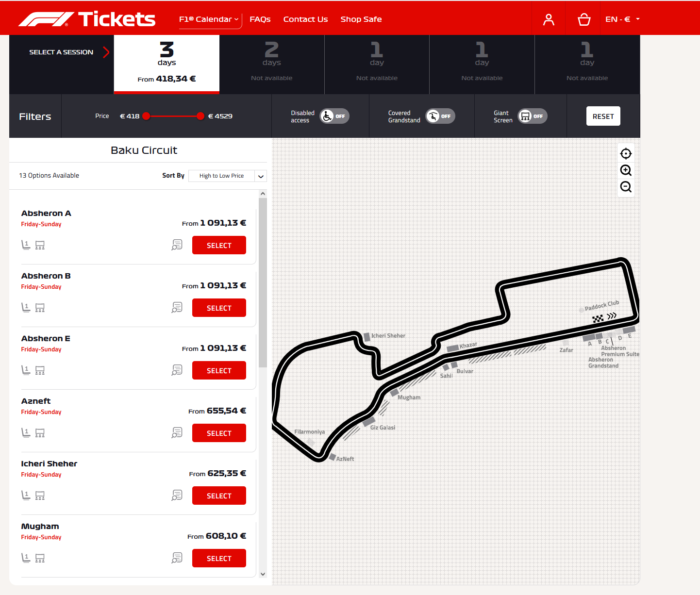Click the Icheri Sheher grandstand on map
Image resolution: width=700 pixels, height=595 pixels.
367,337
